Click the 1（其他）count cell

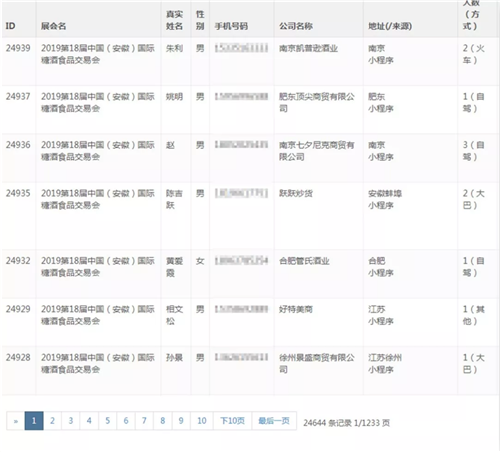coord(474,315)
